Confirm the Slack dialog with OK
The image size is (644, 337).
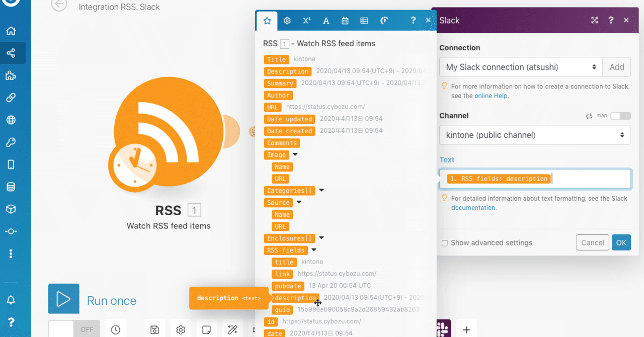621,242
